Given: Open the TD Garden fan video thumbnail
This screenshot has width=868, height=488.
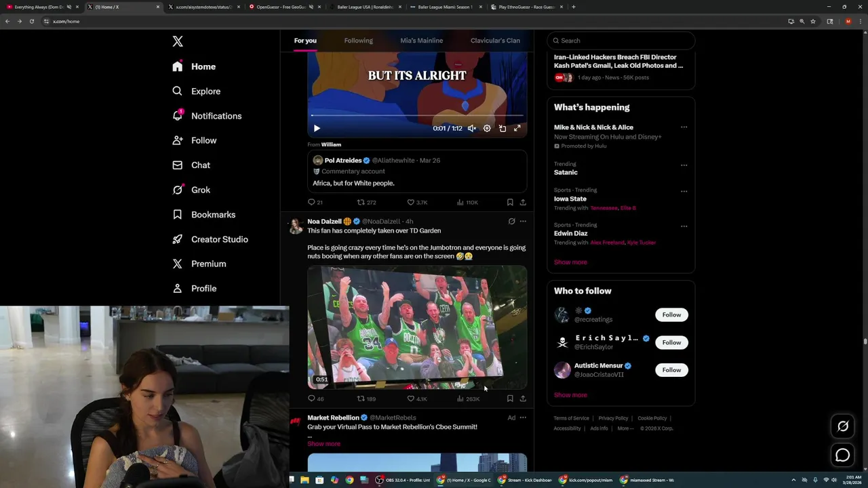Looking at the screenshot, I should (x=417, y=327).
